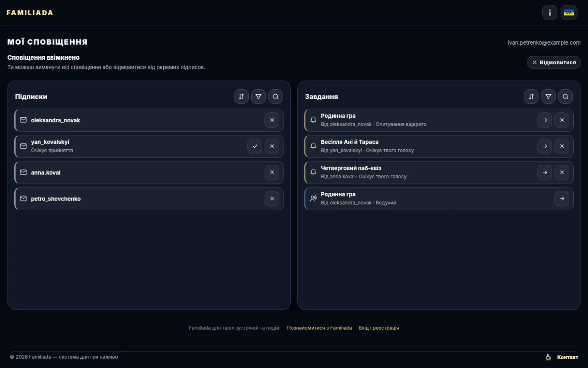This screenshot has width=588, height=368.
Task: Click the envelope icon beside anna.koval
Action: [x=23, y=172]
